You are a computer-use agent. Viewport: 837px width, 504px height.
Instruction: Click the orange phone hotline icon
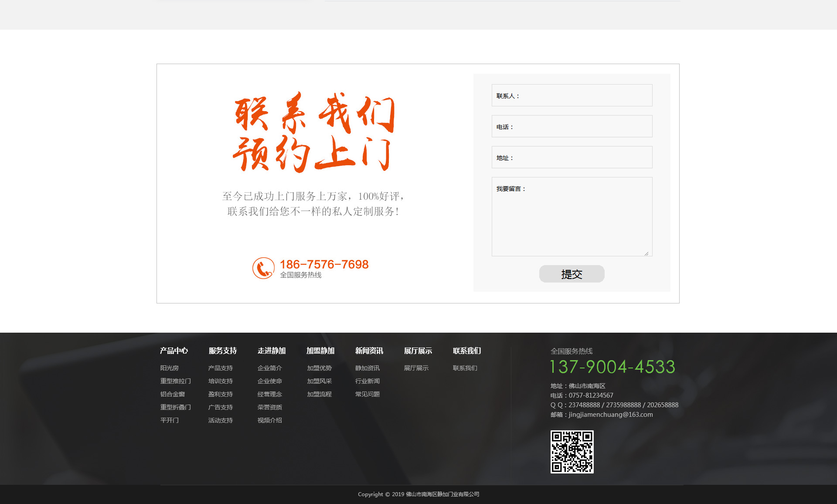(x=263, y=268)
